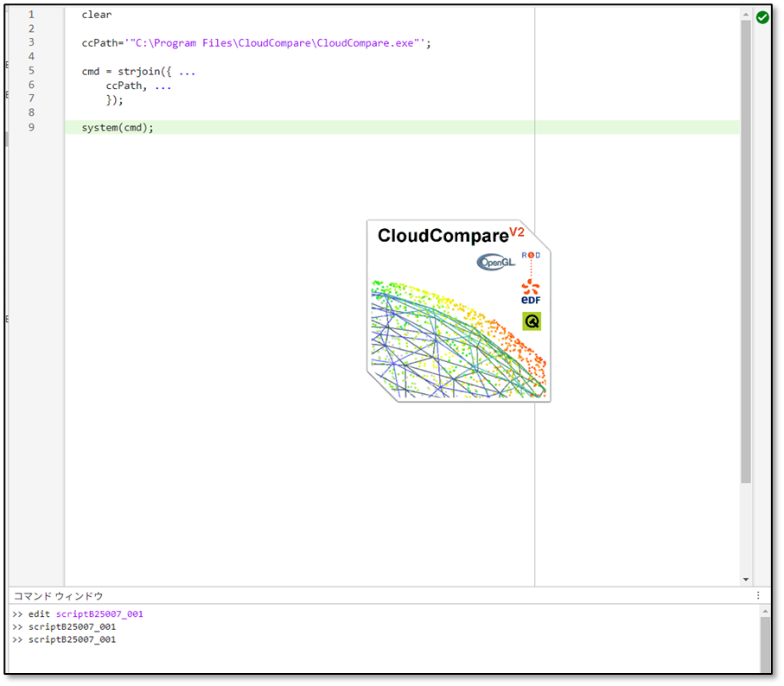Click the command window scrollbar up arrow
The height and width of the screenshot is (686, 784).
click(x=765, y=612)
